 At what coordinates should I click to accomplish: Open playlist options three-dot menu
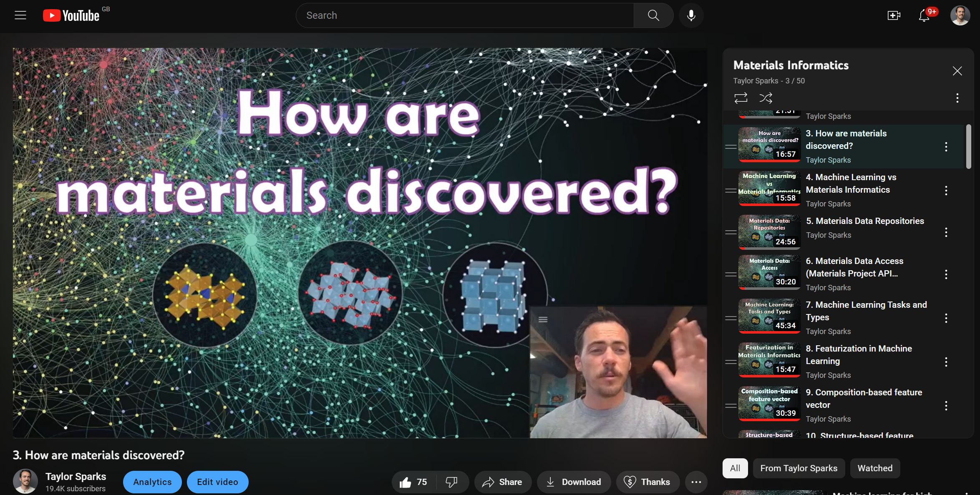pos(957,98)
